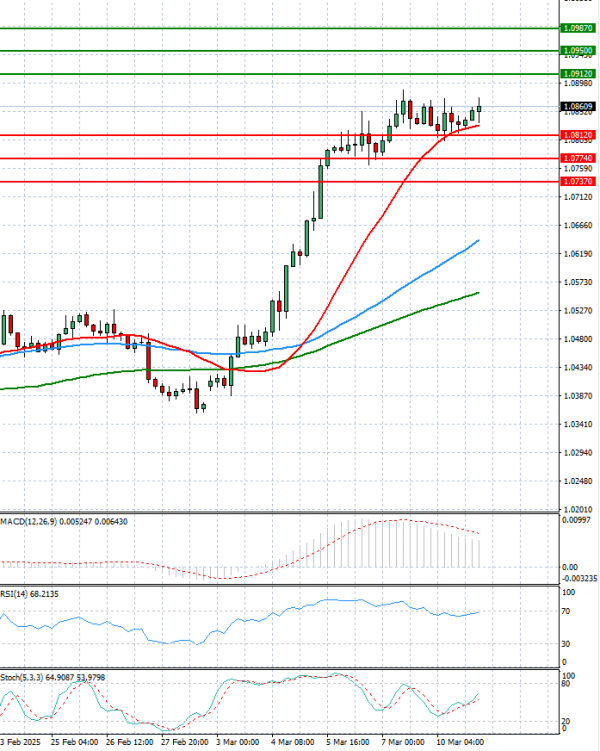Click the 25 Feb 04:00 time label
Viewport: 600px width, 751px height.
[x=74, y=742]
